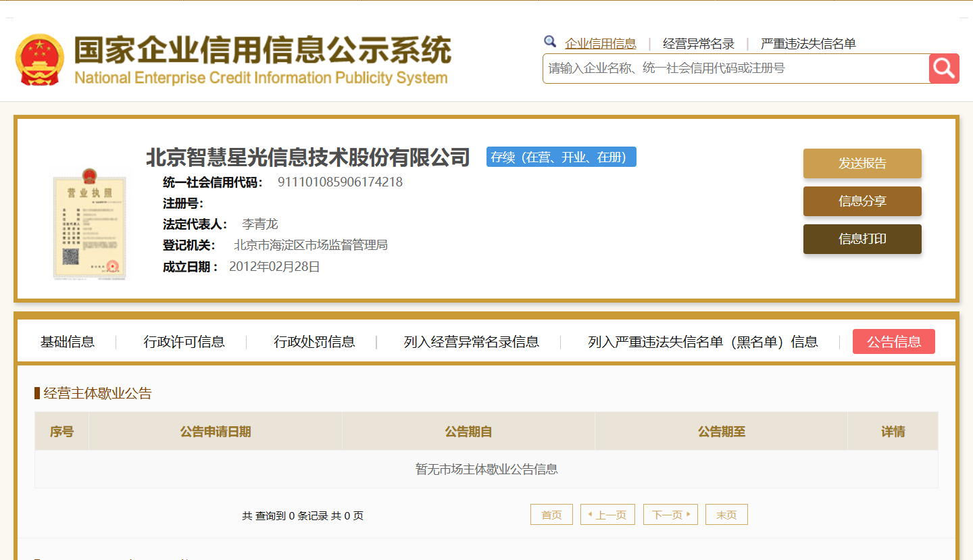
Task: Select the highlighted 公告信息 tab
Action: coord(893,342)
